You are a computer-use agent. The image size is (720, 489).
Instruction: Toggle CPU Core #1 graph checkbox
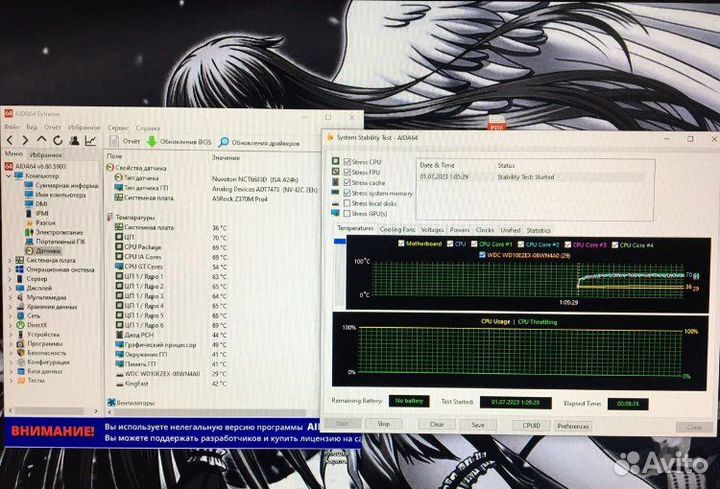coord(474,244)
